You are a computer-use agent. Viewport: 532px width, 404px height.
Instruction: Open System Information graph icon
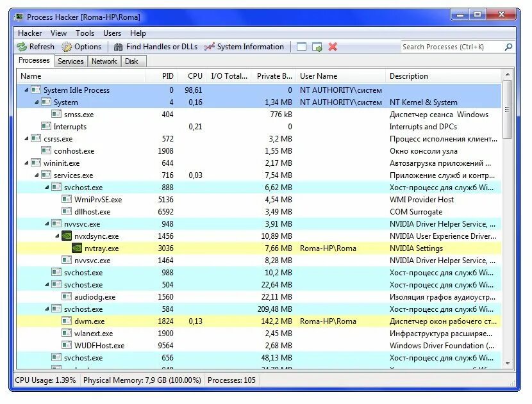[210, 47]
